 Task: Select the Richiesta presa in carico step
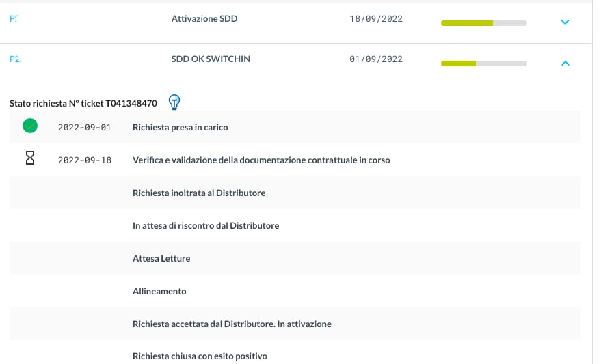point(181,127)
